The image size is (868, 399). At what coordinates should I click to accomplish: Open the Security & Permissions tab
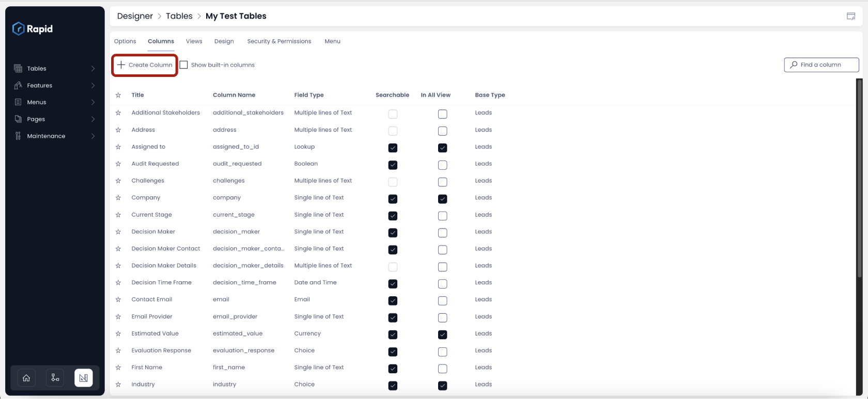(x=279, y=41)
